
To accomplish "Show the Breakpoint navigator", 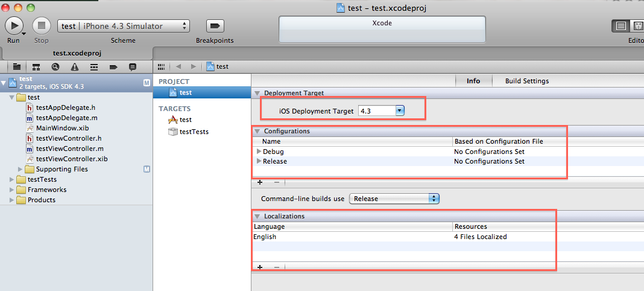I will [x=113, y=66].
